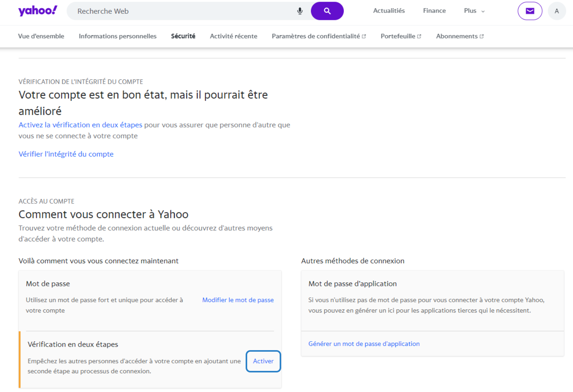
Task: Click the Mot de passe d'application title
Action: pyautogui.click(x=352, y=284)
